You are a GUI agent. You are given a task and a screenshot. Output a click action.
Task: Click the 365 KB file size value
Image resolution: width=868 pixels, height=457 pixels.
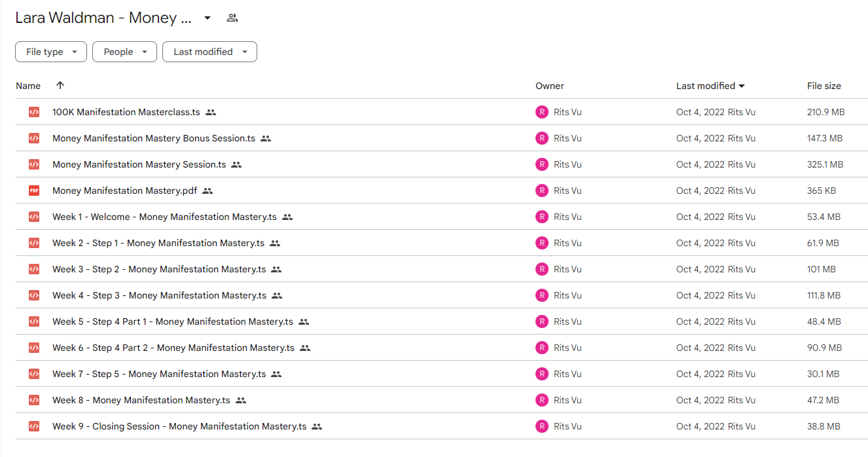click(821, 191)
